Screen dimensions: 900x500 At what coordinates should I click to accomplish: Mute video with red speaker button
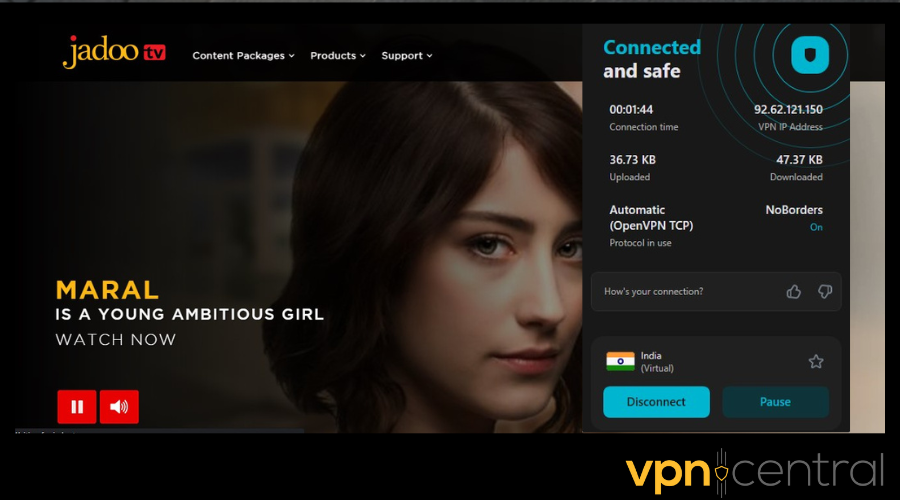click(119, 407)
